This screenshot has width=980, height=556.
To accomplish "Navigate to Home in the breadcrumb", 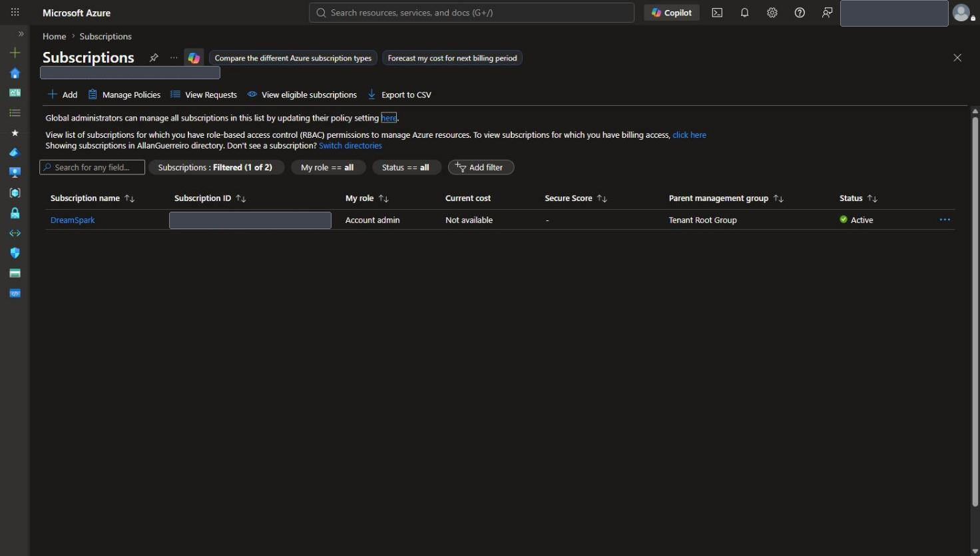I will pos(55,37).
